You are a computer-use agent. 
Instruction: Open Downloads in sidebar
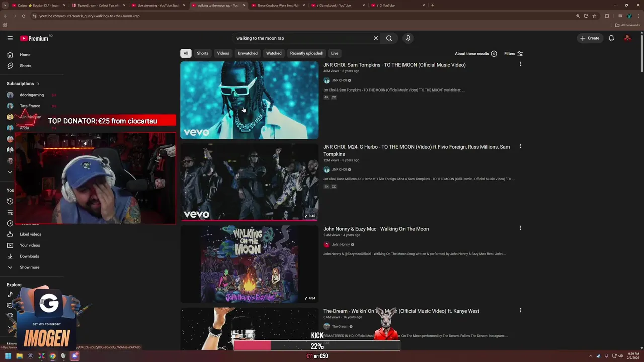point(29,256)
